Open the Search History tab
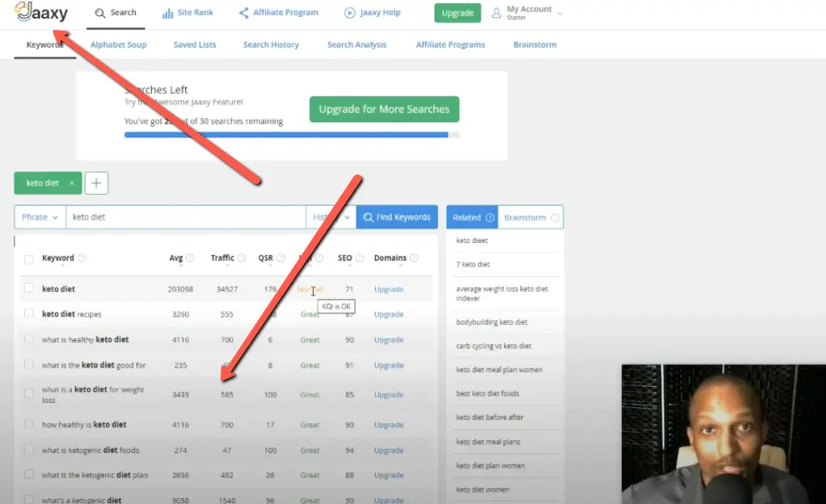Viewport: 826px width, 504px height. 270,44
